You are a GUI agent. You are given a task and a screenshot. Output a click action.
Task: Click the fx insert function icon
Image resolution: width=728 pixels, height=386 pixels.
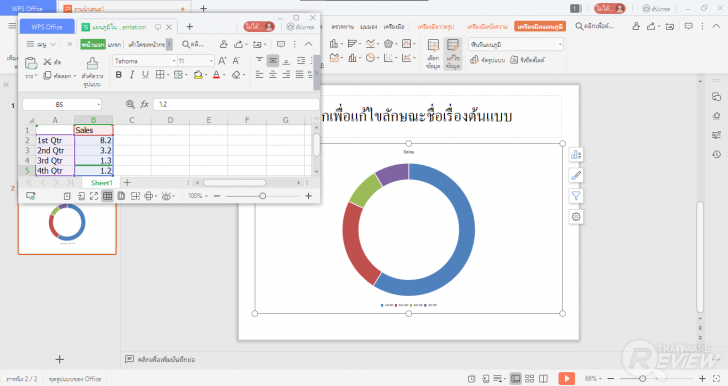[x=144, y=105]
